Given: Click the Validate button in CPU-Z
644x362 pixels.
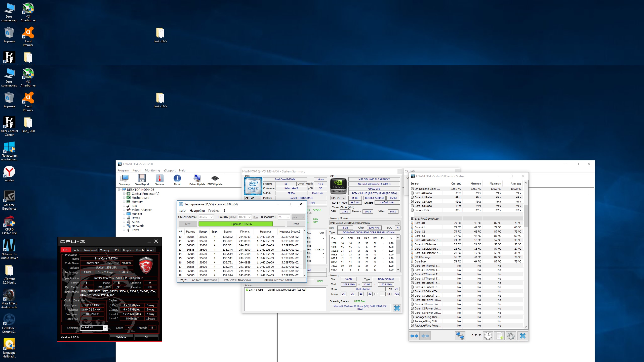Looking at the screenshot, I should (121, 337).
